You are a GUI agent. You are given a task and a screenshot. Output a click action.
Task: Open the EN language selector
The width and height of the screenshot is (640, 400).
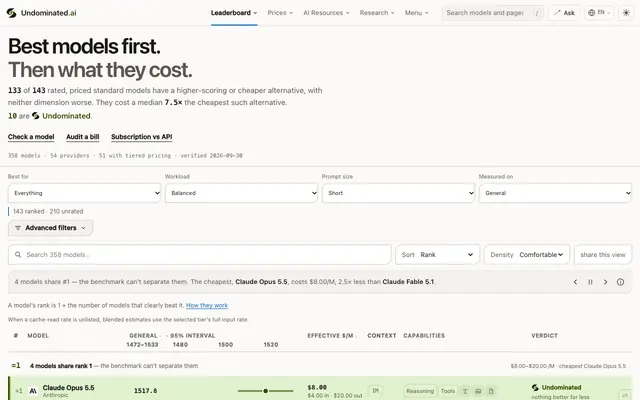point(599,13)
